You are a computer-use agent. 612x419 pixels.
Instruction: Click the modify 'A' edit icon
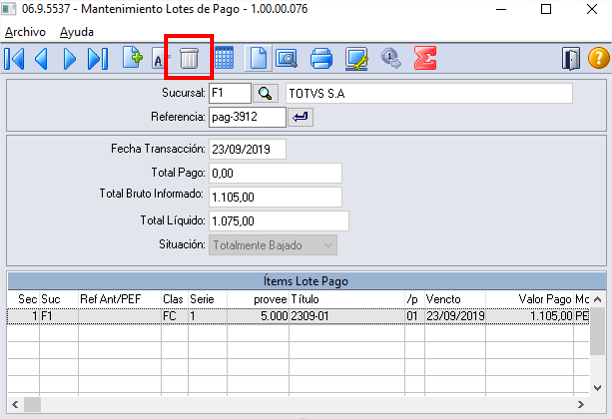159,60
